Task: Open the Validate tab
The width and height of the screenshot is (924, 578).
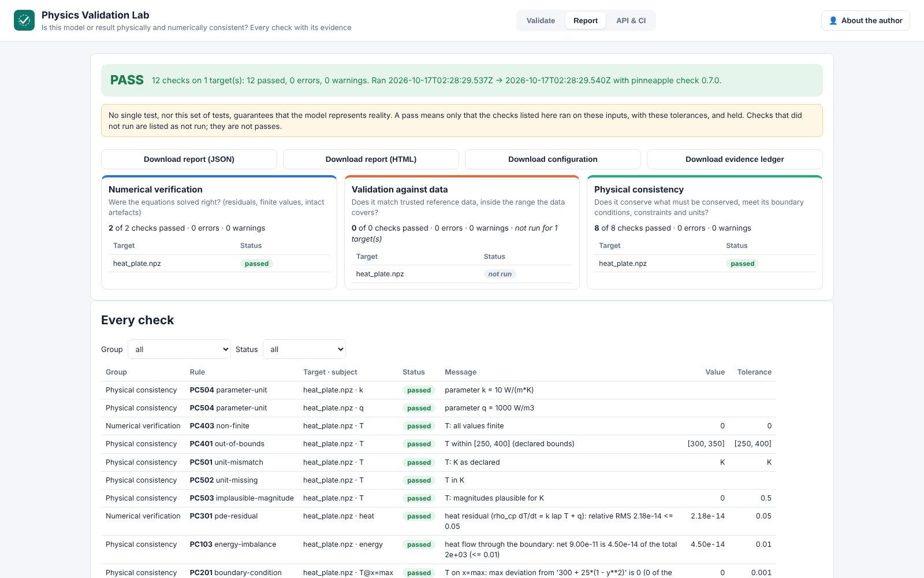Action: [541, 21]
